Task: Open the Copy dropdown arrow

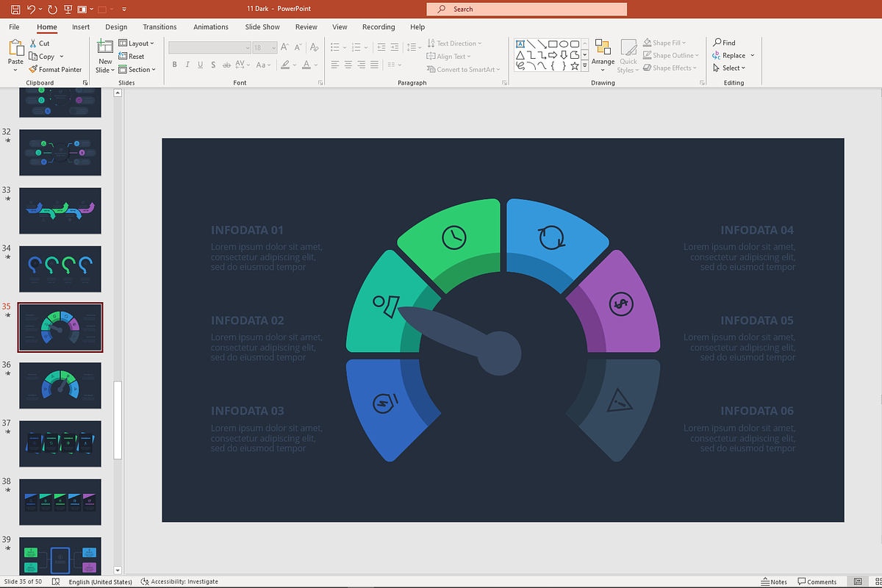Action: point(62,57)
